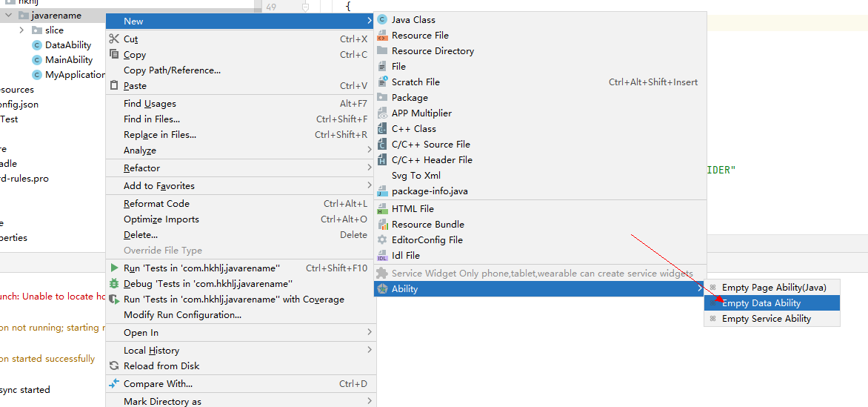868x407 pixels.
Task: Choose Empty Service Ability
Action: coord(772,318)
